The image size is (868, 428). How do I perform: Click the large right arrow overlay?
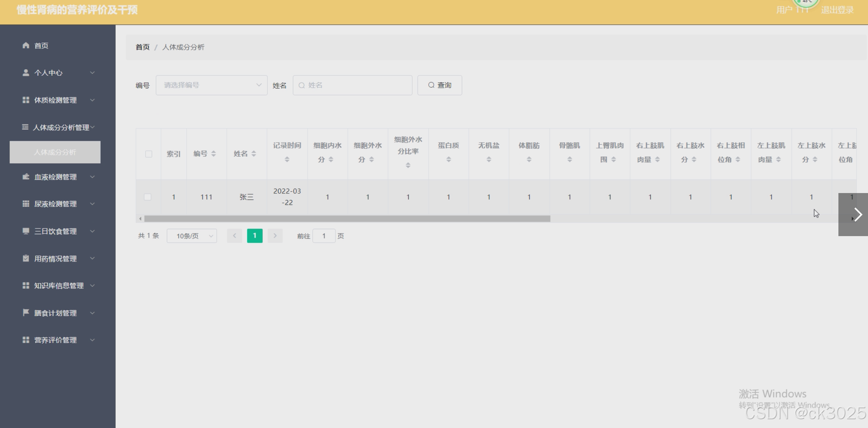click(x=857, y=215)
